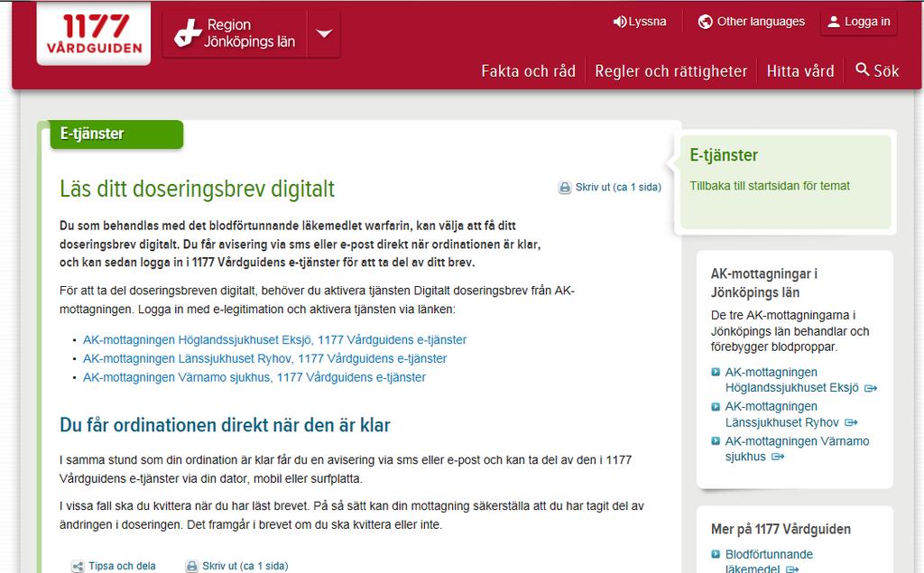Select Region Jönköpings län button

[x=235, y=33]
